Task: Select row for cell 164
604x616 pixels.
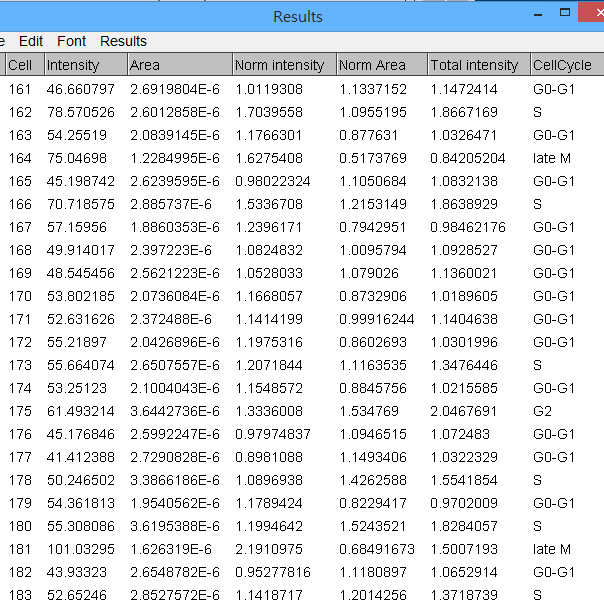Action: [x=20, y=158]
